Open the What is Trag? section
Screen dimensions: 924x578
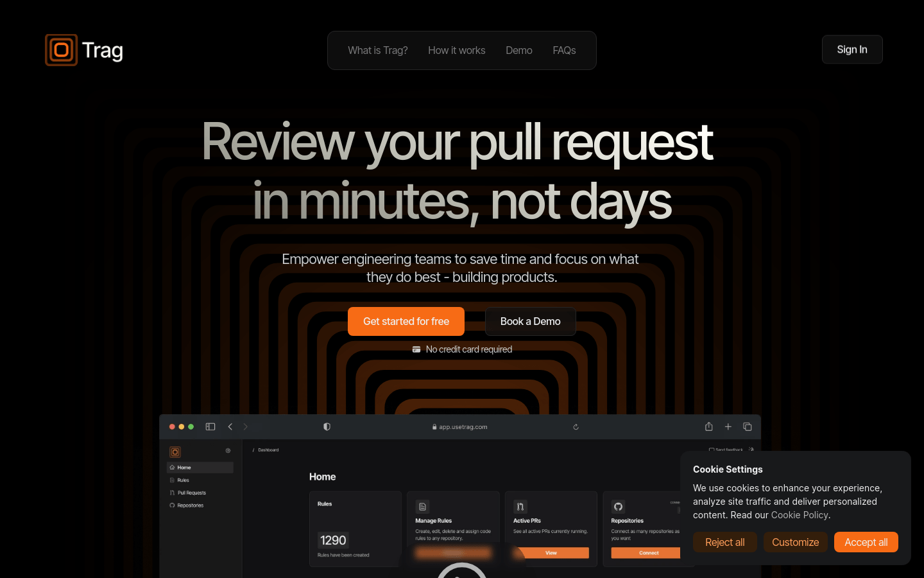tap(378, 50)
